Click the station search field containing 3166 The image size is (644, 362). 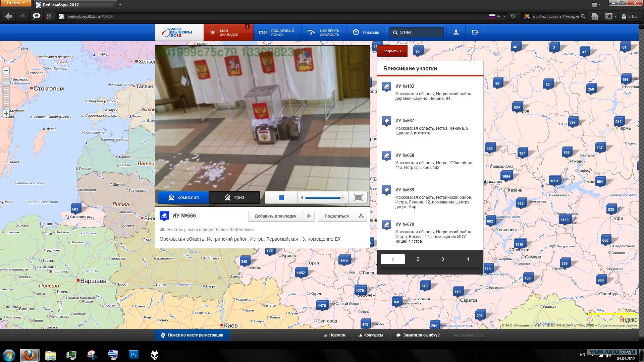417,33
